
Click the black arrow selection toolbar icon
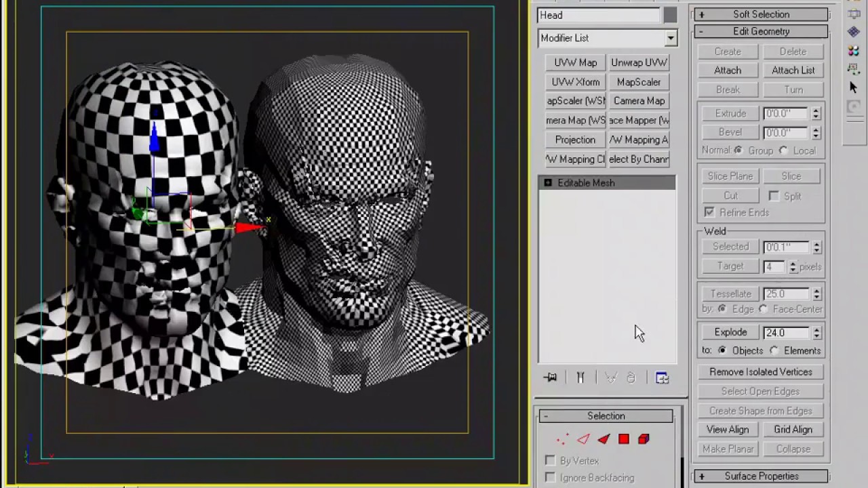click(x=854, y=87)
